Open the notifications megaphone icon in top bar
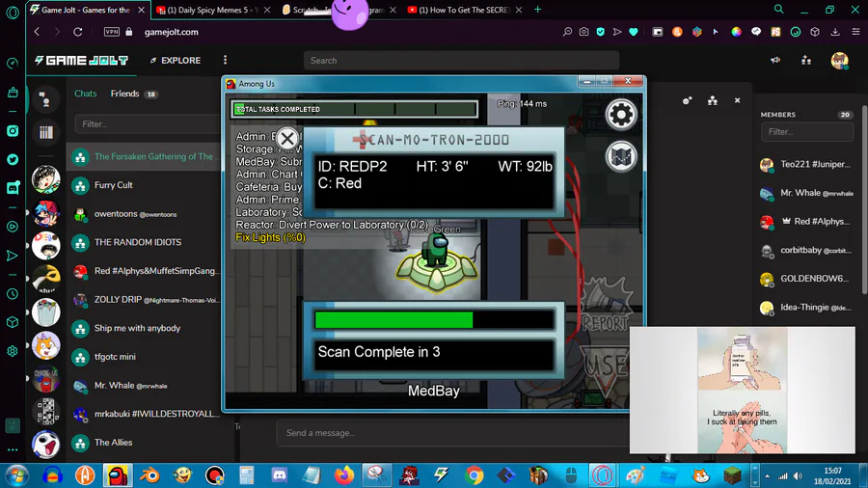The image size is (868, 488). click(x=775, y=61)
